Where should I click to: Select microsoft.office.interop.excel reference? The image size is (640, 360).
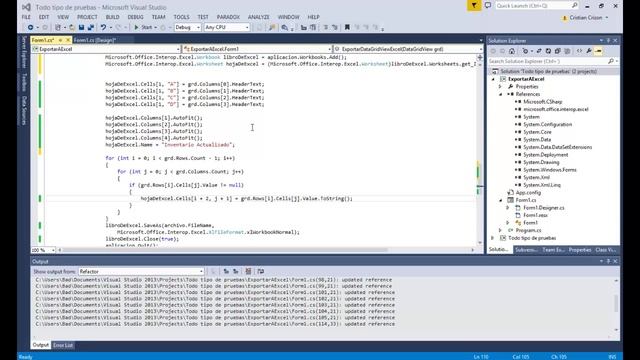pos(556,109)
